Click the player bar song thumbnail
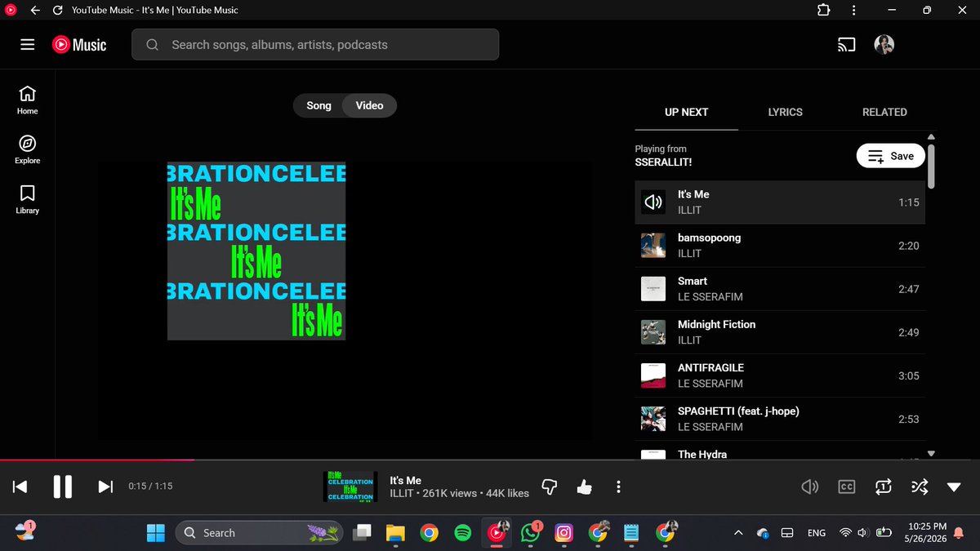The width and height of the screenshot is (980, 551). (x=350, y=487)
